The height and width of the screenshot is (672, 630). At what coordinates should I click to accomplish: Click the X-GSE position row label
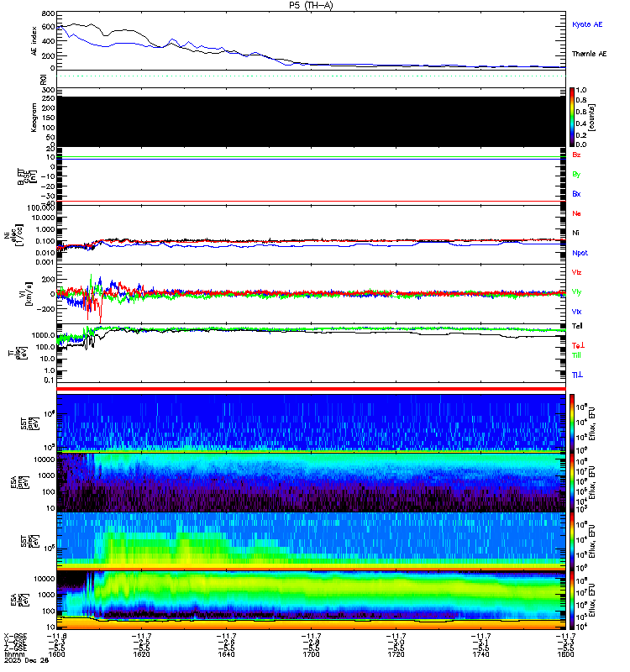15,636
